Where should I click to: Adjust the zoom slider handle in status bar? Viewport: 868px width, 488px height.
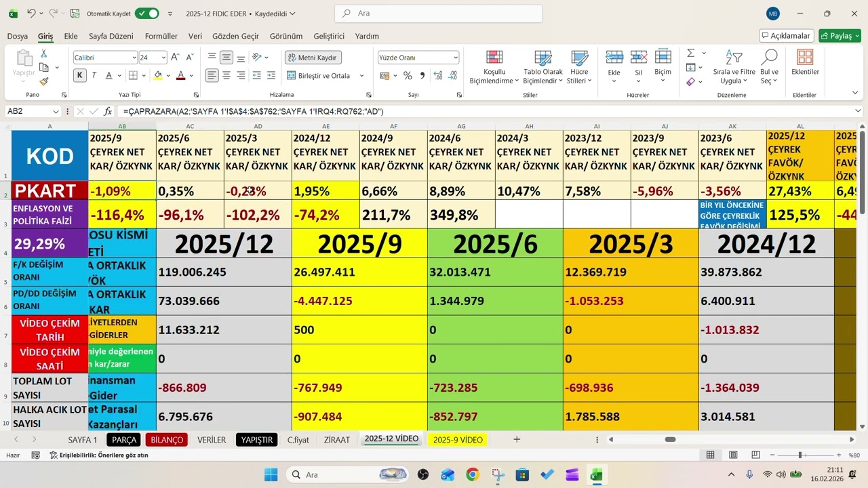coord(800,455)
